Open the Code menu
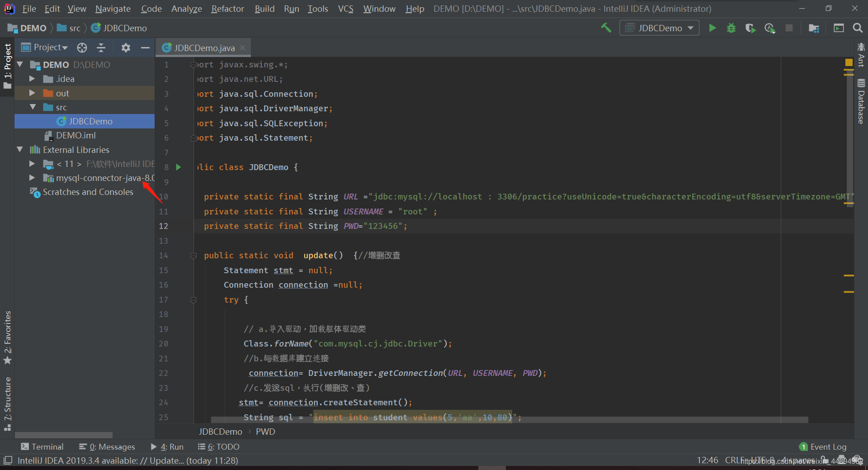The height and width of the screenshot is (470, 868). coord(151,9)
